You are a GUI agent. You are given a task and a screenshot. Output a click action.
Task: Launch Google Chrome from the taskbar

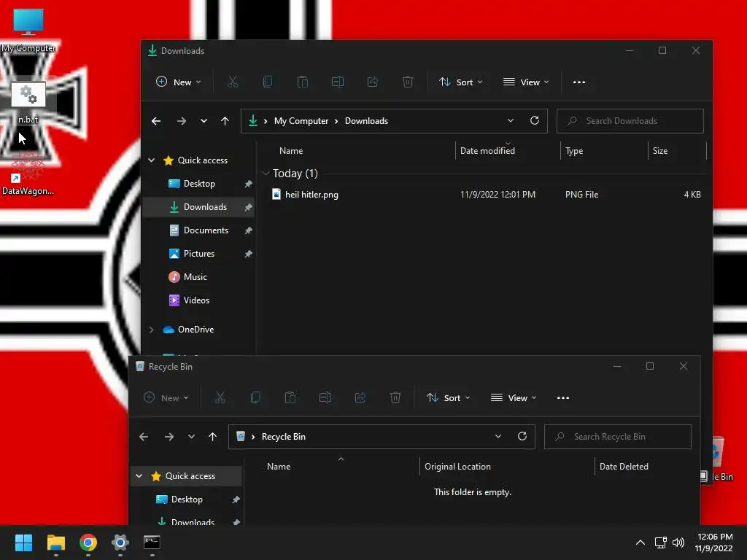(x=88, y=542)
